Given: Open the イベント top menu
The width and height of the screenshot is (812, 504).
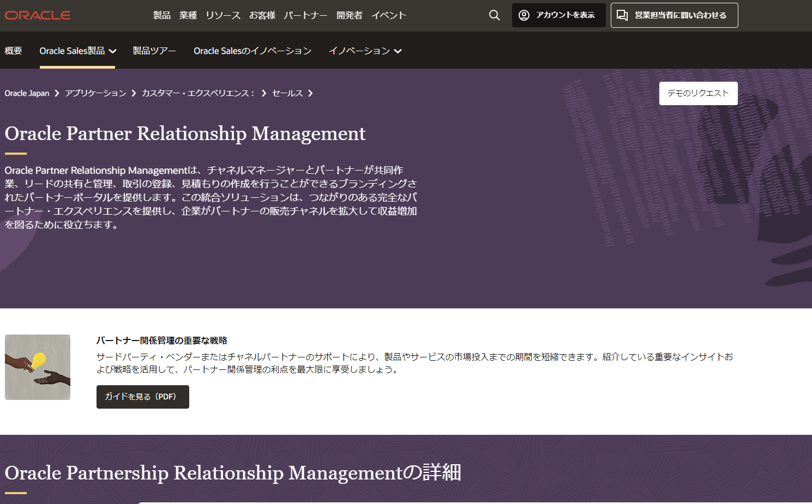Looking at the screenshot, I should click(389, 15).
